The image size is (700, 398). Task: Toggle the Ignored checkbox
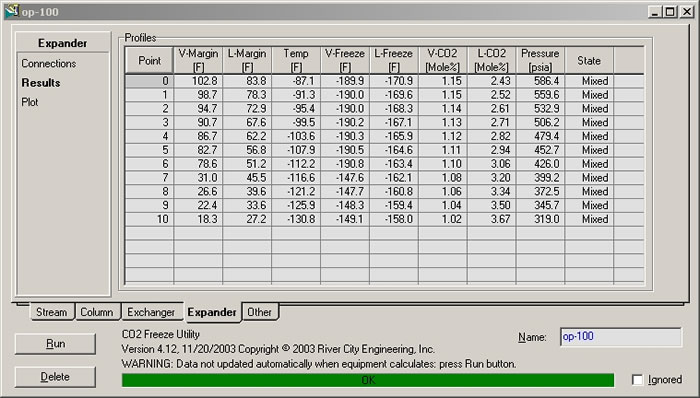point(638,380)
